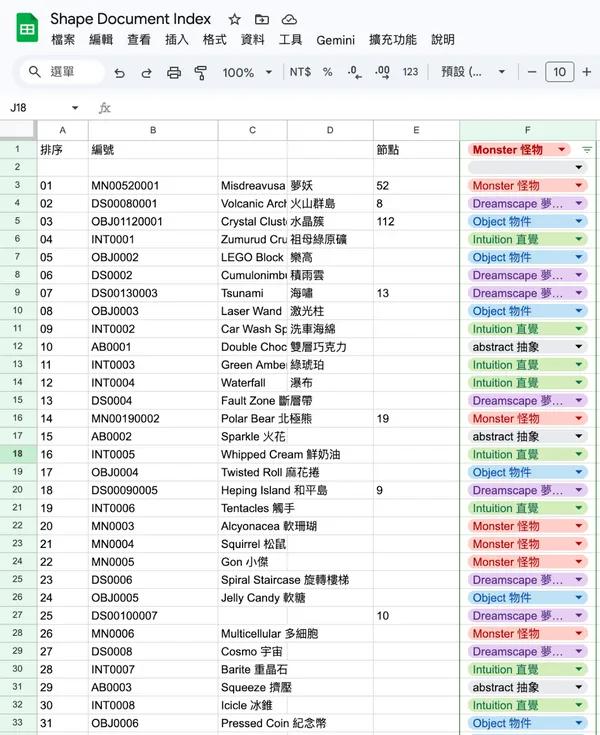Image resolution: width=600 pixels, height=735 pixels.
Task: Increase decimal places
Action: [382, 72]
